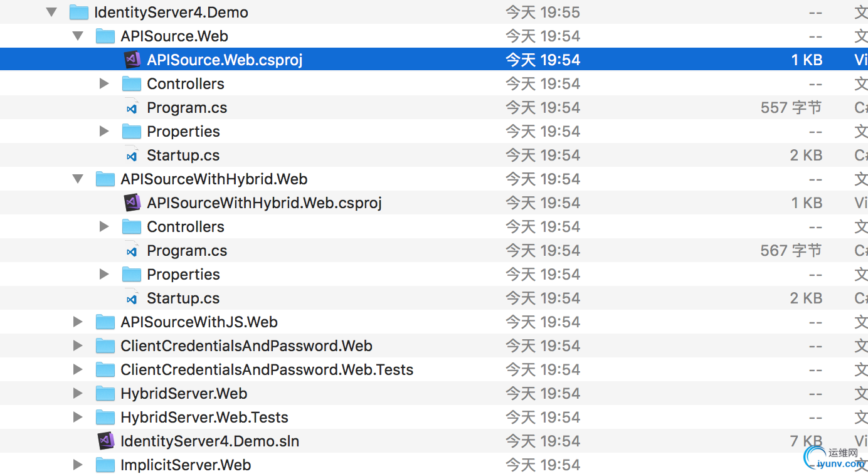Select Startup.cs name under APISource.Web
Screen dimensions: 868x474
coord(183,155)
